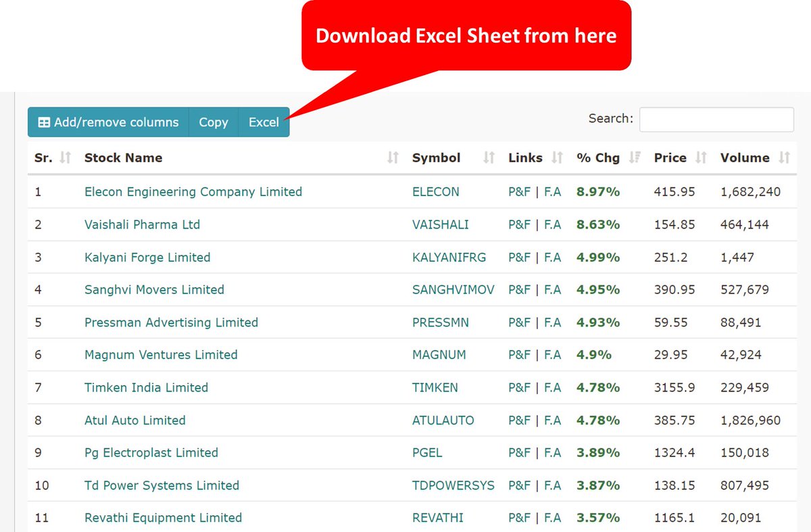Open Revathi Equipment Limited link
Viewport: 811px width, 532px height.
point(163,518)
